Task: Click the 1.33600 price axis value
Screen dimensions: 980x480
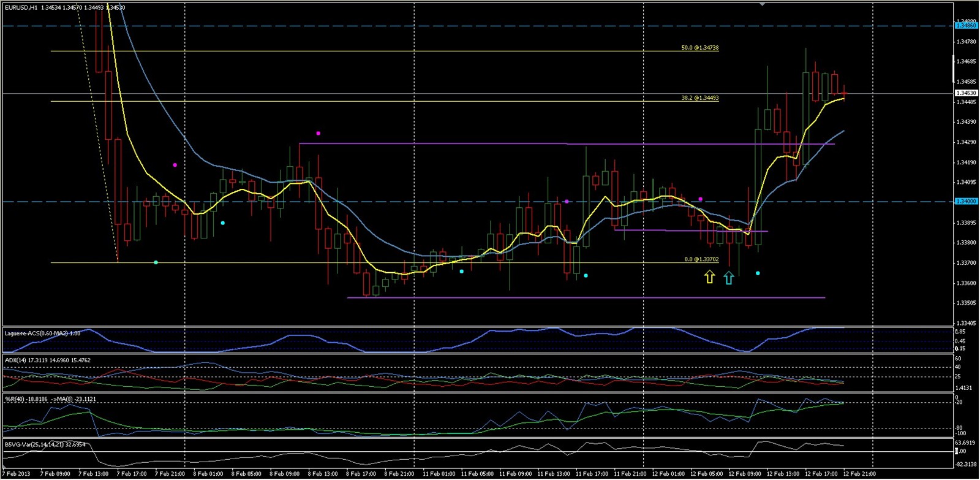Action: [966, 283]
